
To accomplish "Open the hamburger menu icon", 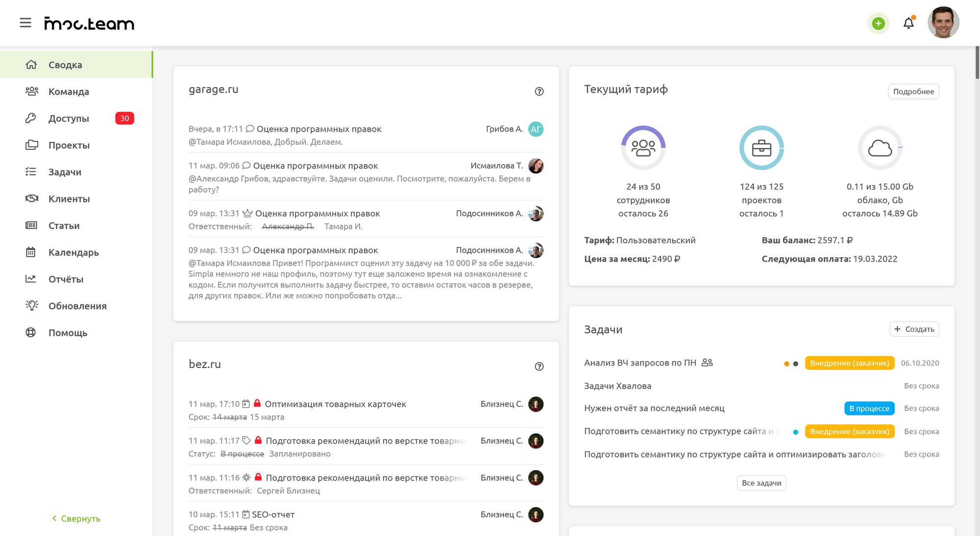I will pos(25,23).
